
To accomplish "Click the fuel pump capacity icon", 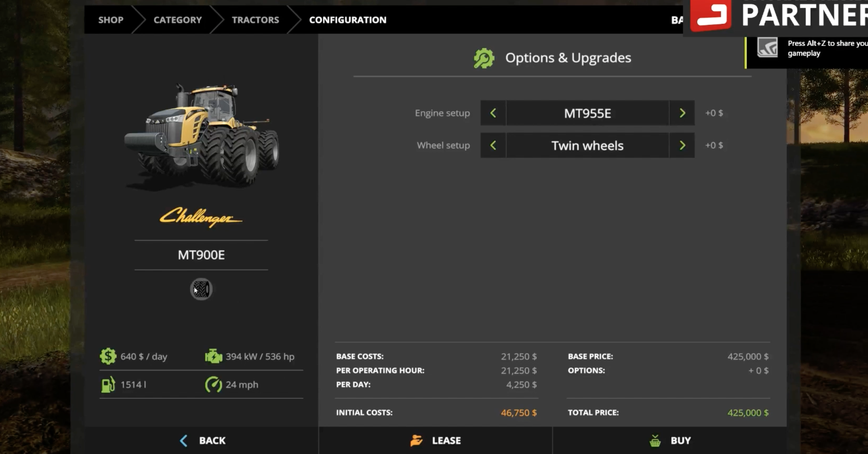I will pyautogui.click(x=108, y=385).
